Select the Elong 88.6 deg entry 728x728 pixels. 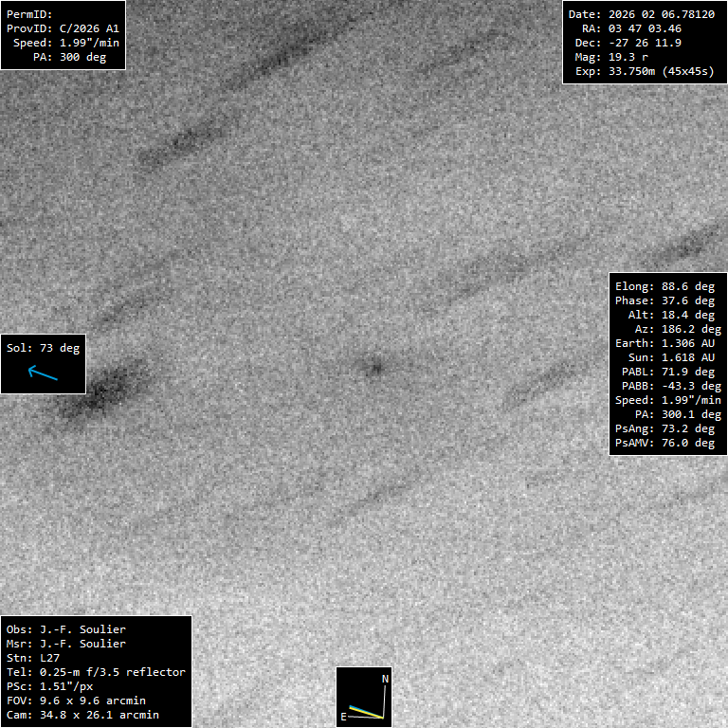tap(664, 286)
